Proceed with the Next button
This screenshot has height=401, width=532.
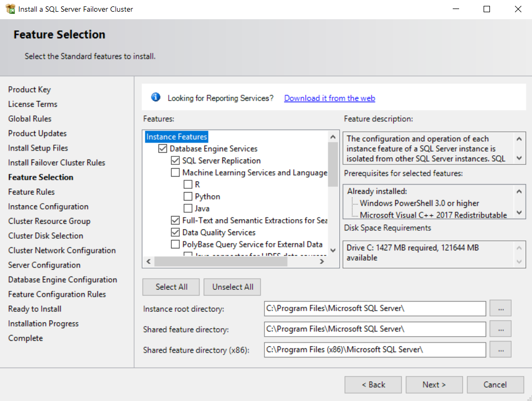tap(434, 385)
